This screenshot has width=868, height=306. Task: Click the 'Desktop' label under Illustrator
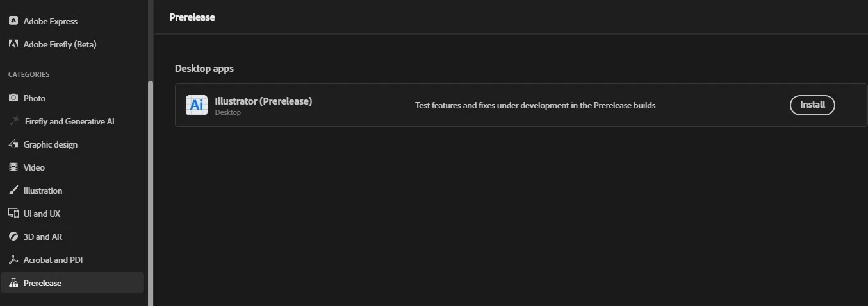(x=227, y=113)
